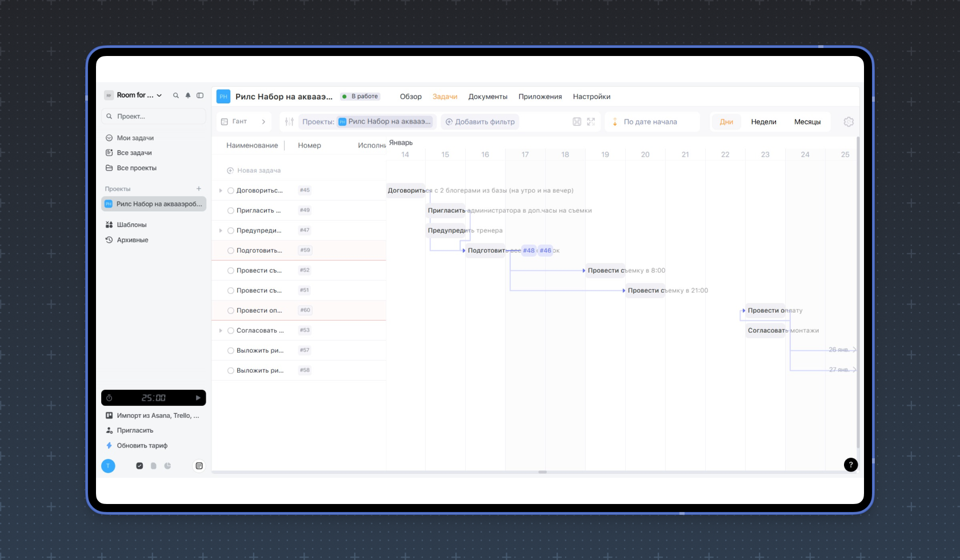Open notifications bell icon
This screenshot has width=960, height=560.
pyautogui.click(x=188, y=95)
